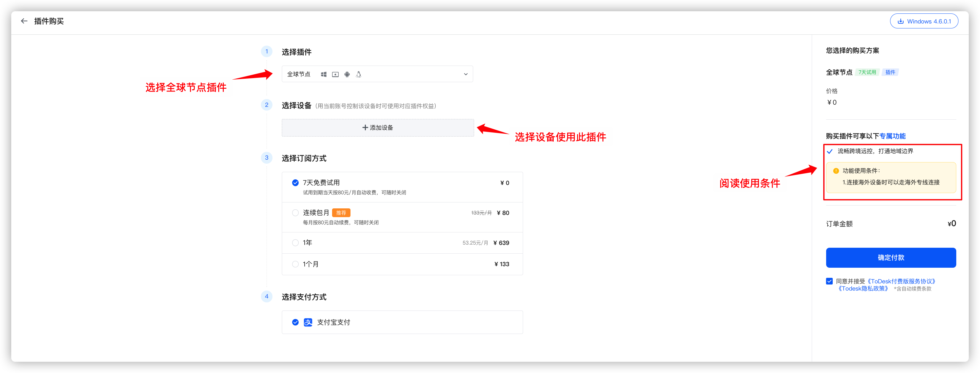The image size is (980, 373).
Task: Click the orange warning icon beside 功能使用条件
Action: (x=835, y=171)
